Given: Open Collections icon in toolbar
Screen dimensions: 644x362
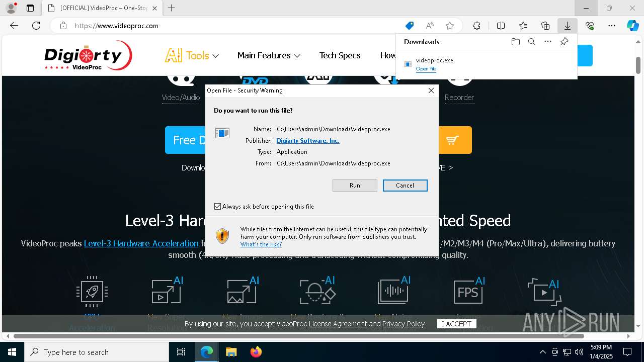Looking at the screenshot, I should (545, 26).
